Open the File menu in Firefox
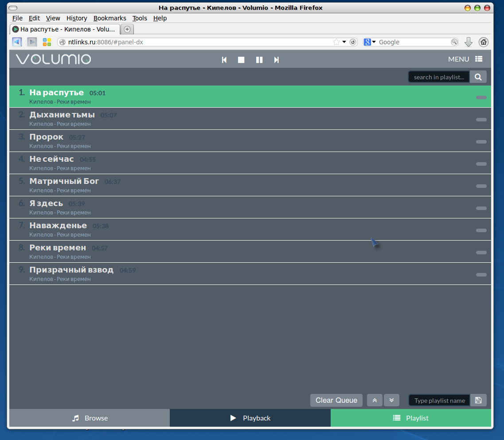504x440 pixels. 17,18
